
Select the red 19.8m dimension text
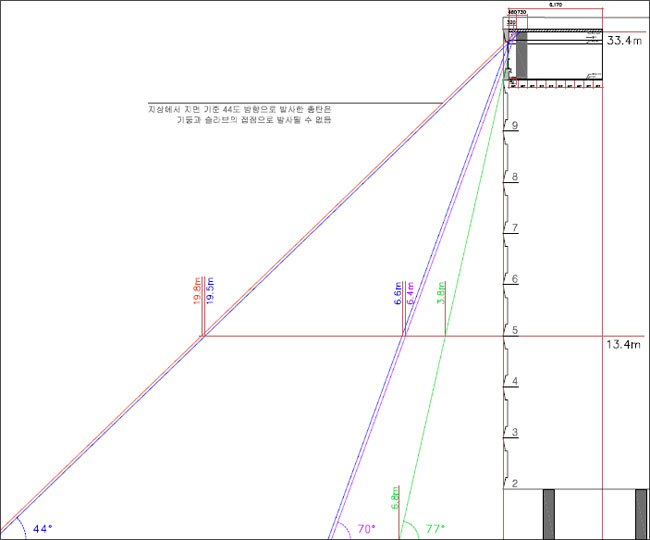pos(196,297)
